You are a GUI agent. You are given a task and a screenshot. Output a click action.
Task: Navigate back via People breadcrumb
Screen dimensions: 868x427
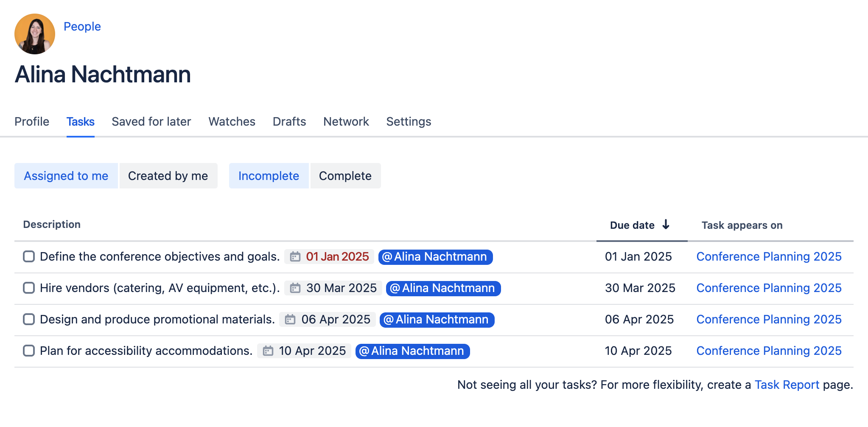click(82, 26)
